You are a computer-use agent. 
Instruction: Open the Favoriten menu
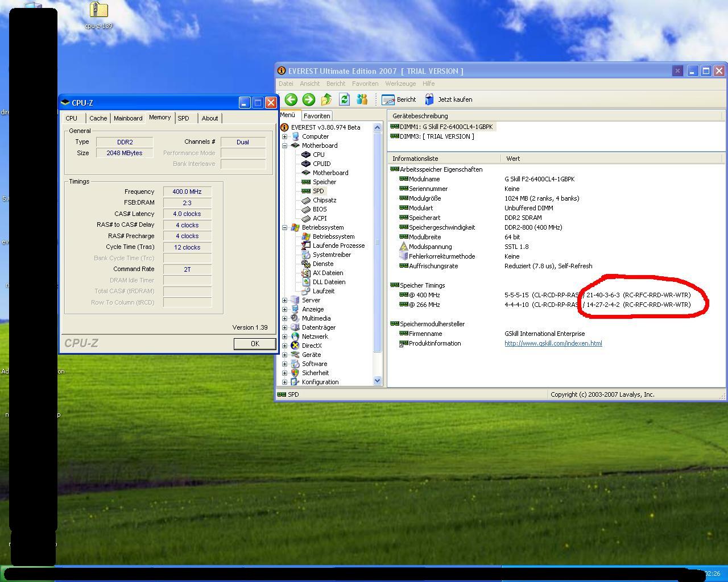pyautogui.click(x=365, y=84)
